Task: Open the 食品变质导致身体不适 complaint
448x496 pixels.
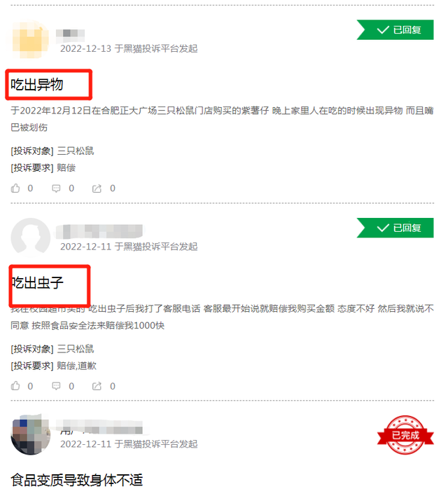Action: pyautogui.click(x=77, y=480)
